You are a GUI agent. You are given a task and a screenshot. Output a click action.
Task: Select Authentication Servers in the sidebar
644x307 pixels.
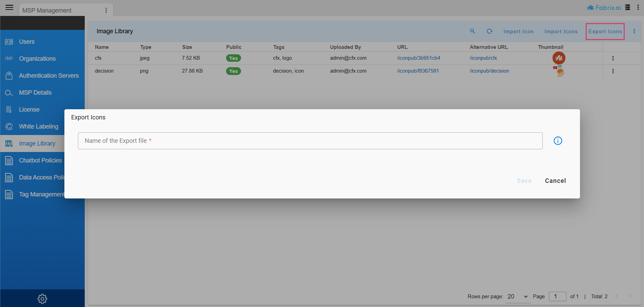coord(48,76)
